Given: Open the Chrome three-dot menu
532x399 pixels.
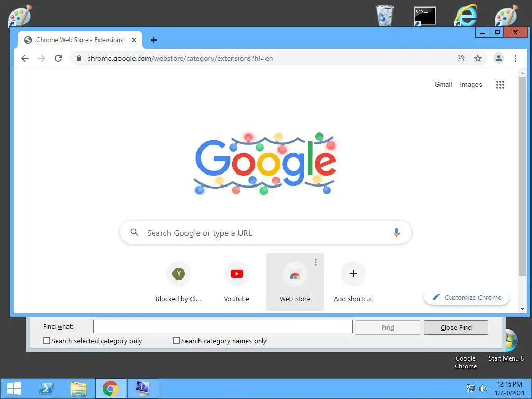Looking at the screenshot, I should (x=515, y=58).
